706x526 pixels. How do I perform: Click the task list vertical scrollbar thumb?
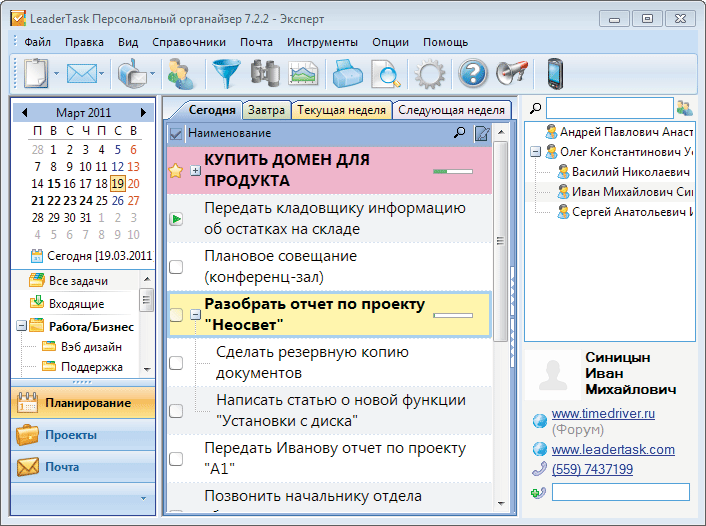[500, 241]
